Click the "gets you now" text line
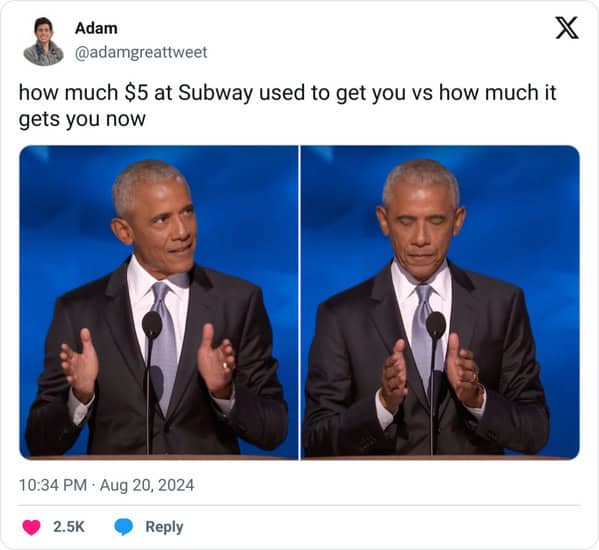The image size is (599, 550). coord(82,119)
